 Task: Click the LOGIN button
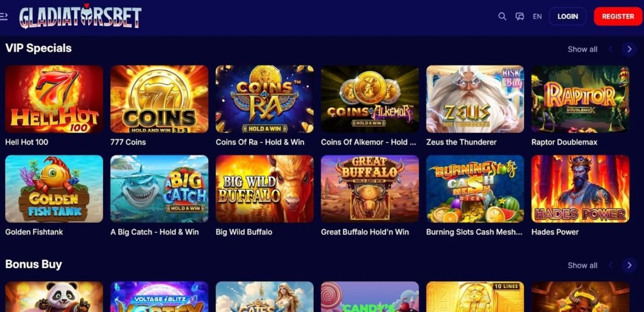[x=568, y=16]
